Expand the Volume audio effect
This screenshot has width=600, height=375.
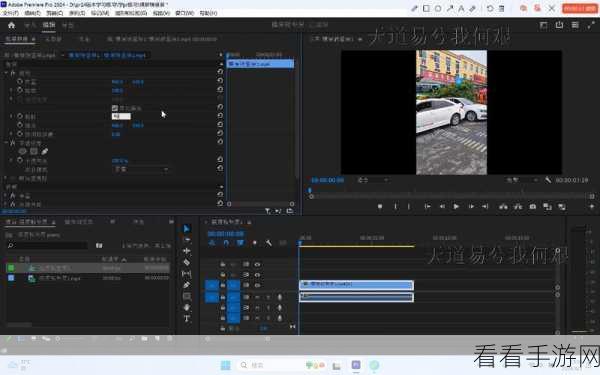tap(6, 196)
